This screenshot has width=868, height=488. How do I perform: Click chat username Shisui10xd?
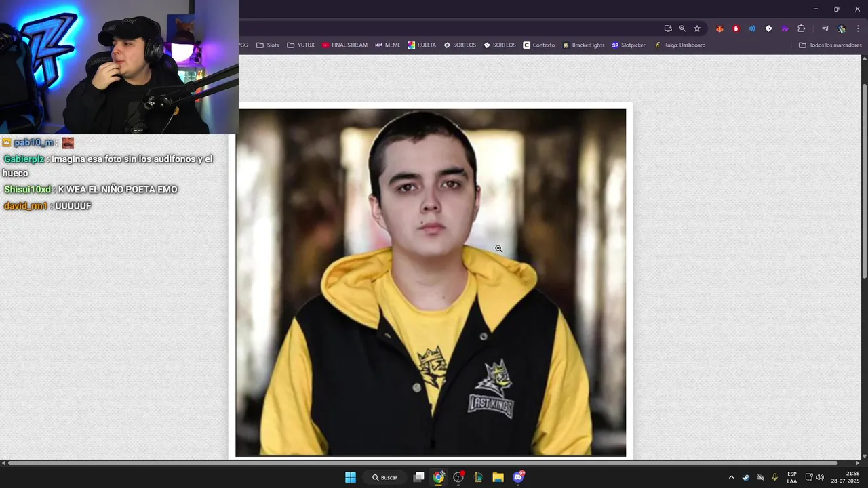coord(27,189)
